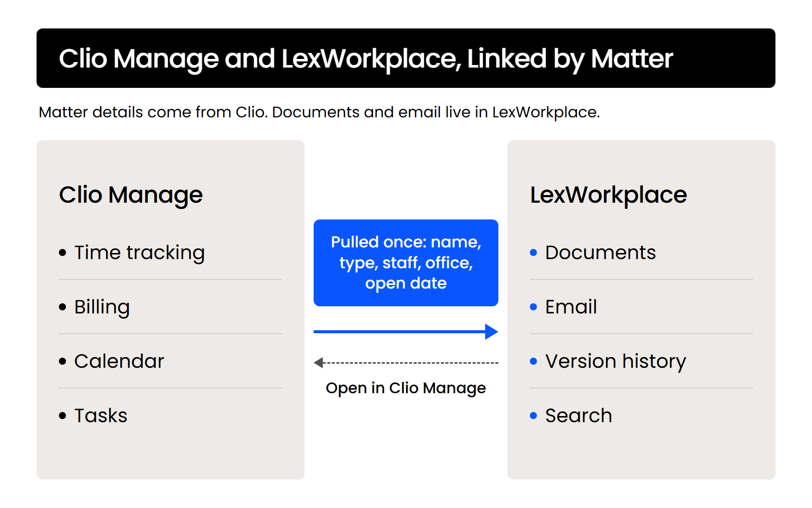Select the subtitle "Matter details come from Clio" sentence
Viewport: 812px width, 508px height.
pyautogui.click(x=153, y=112)
